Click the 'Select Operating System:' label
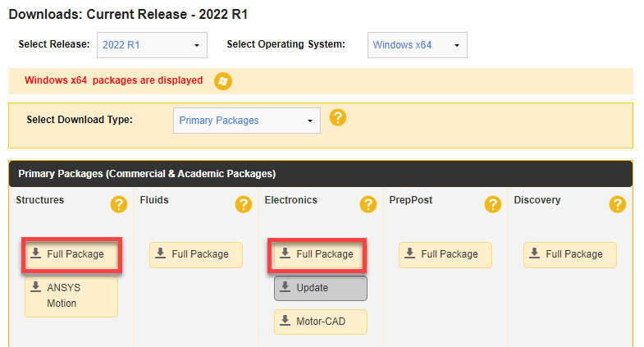Screen dimensions: 644x347 coord(285,44)
